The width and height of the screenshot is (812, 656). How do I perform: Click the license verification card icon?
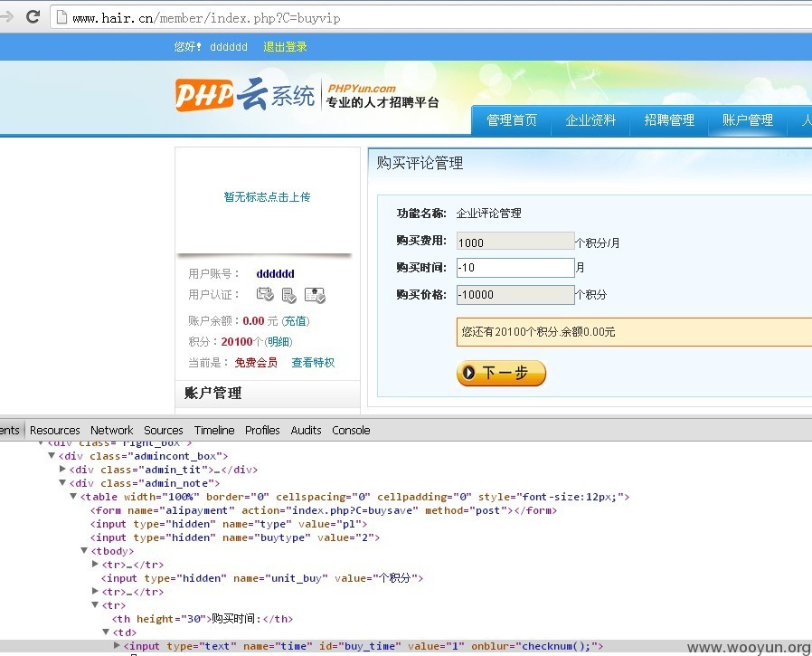point(315,295)
